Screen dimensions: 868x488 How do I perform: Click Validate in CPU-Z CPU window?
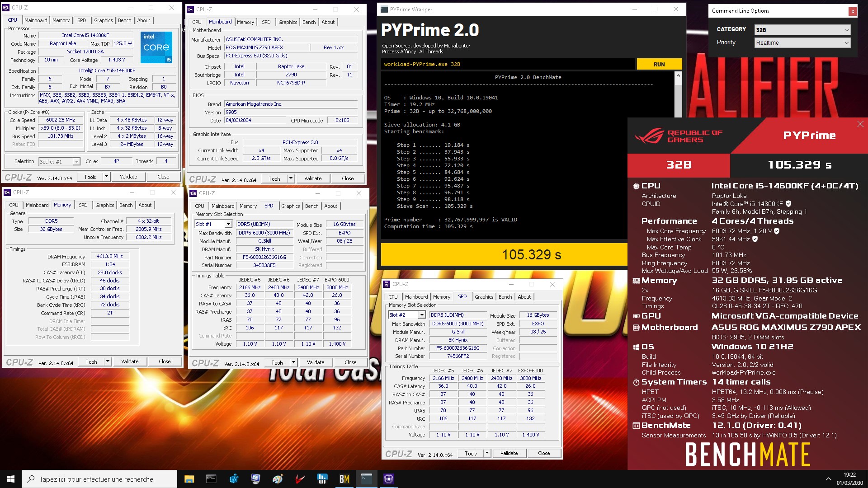coord(128,177)
